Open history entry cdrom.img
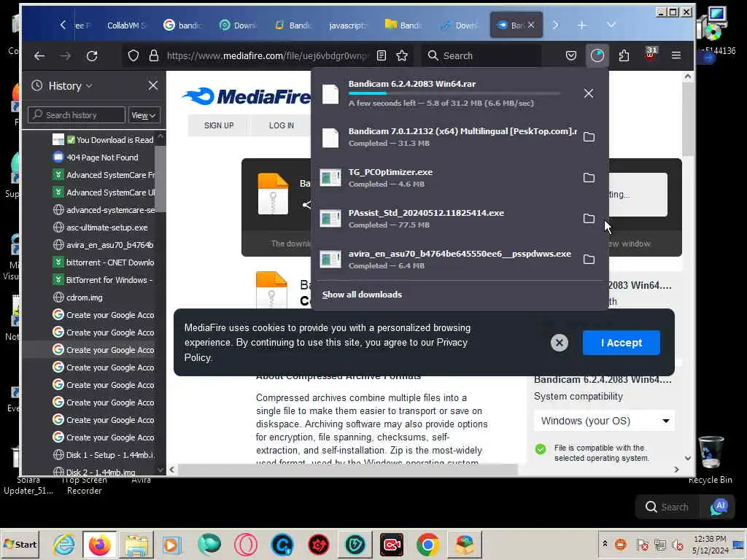The image size is (747, 560). click(x=84, y=297)
